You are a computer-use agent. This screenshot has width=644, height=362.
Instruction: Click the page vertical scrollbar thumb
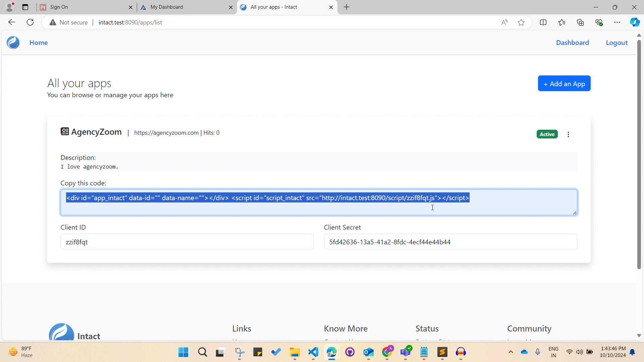click(639, 154)
